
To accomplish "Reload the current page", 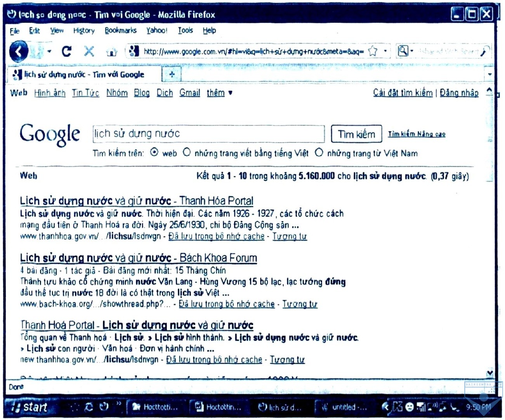I will 67,51.
